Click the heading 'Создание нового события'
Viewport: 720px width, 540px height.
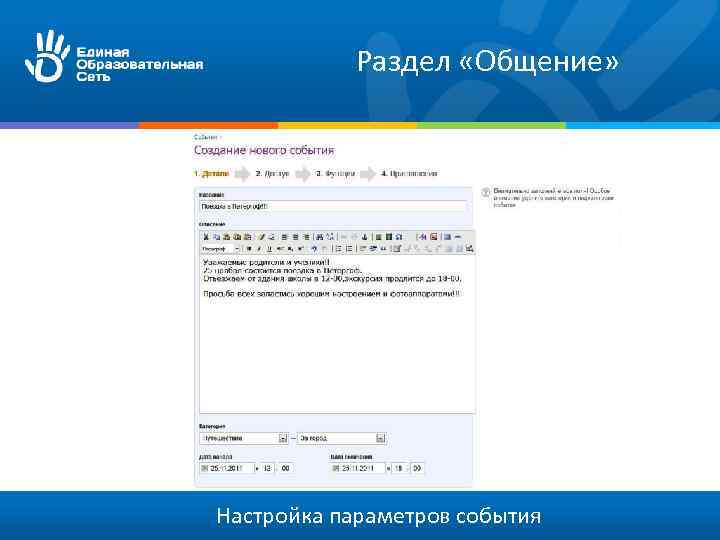coord(264,150)
